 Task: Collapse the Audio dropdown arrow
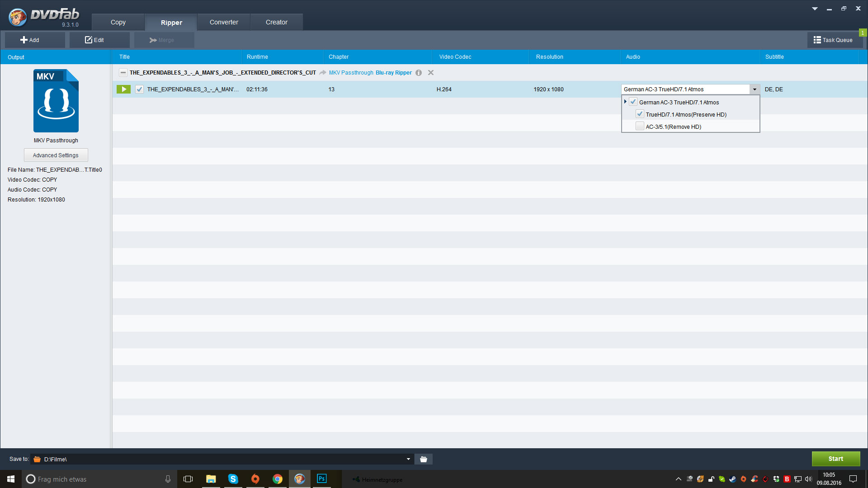(x=754, y=89)
